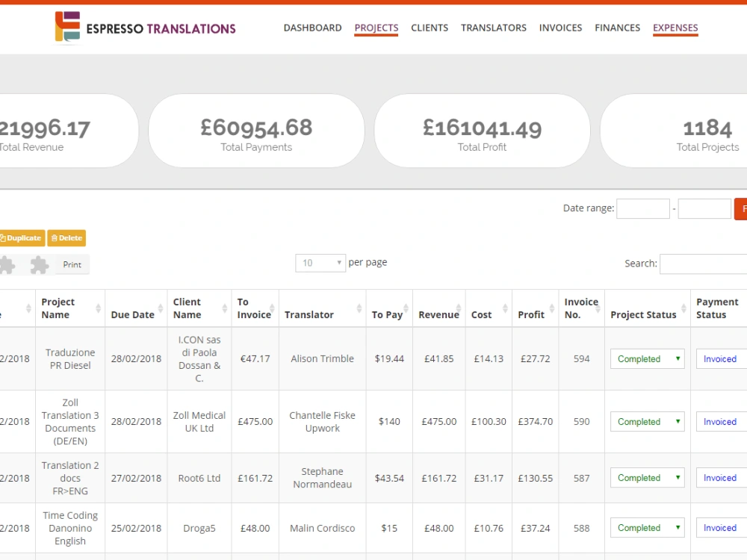Open Project Status dropdown for Translation 2 docs FR>ENG
Image resolution: width=747 pixels, height=560 pixels.
point(648,478)
